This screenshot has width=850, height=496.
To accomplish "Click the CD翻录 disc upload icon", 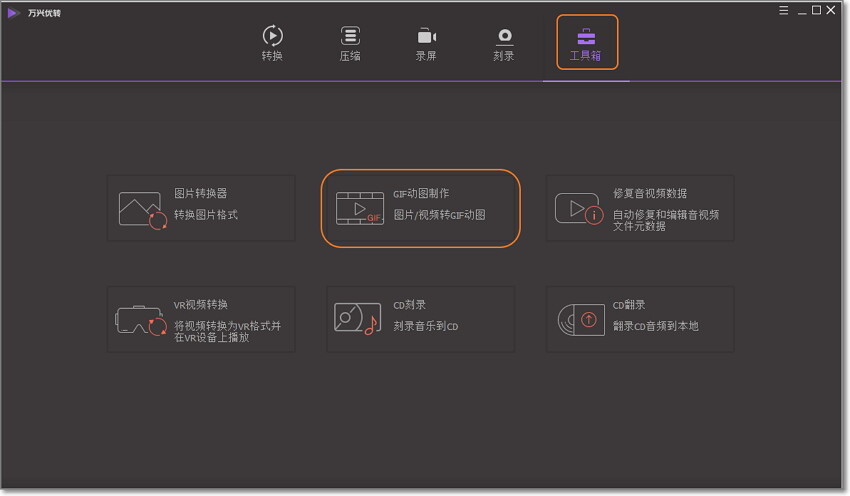I will (581, 320).
